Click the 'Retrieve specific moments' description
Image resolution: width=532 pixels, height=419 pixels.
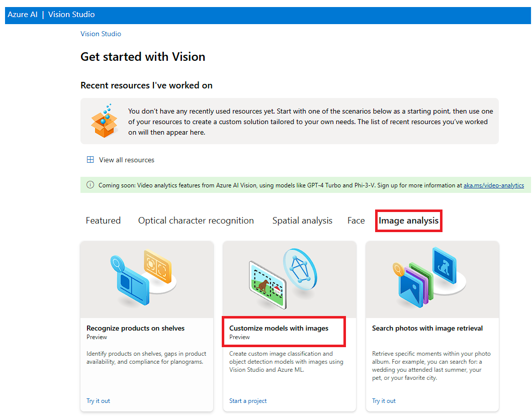[431, 366]
